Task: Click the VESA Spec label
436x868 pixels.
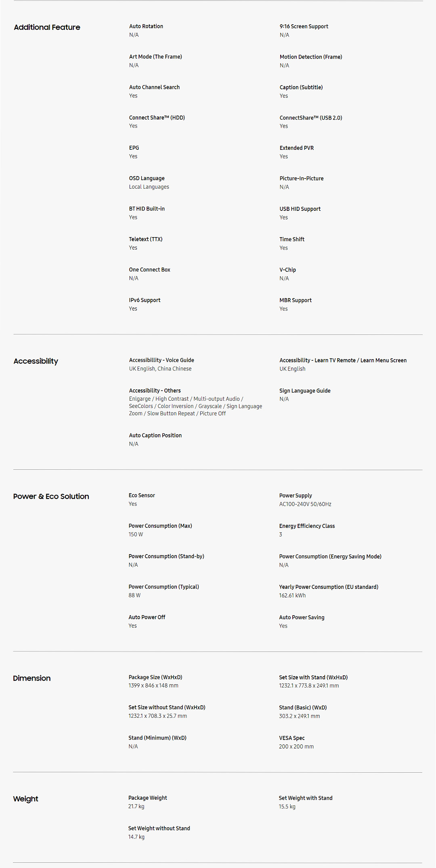Action: (x=291, y=738)
